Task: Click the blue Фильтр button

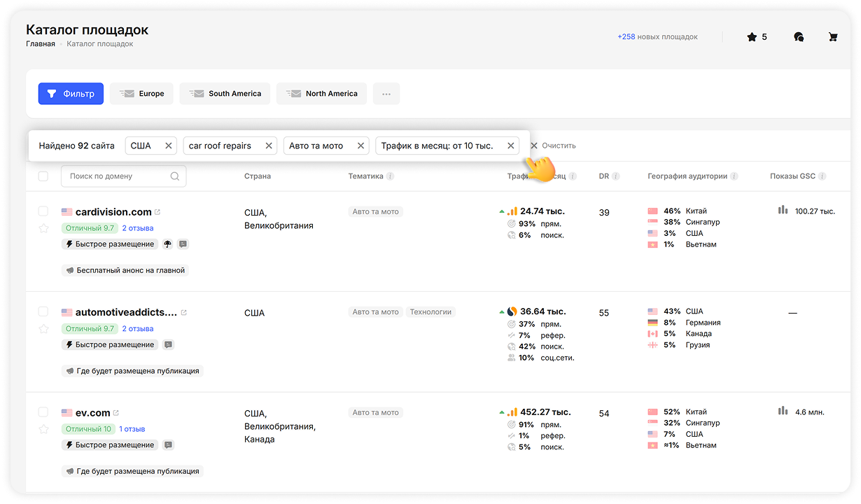Action: tap(71, 94)
